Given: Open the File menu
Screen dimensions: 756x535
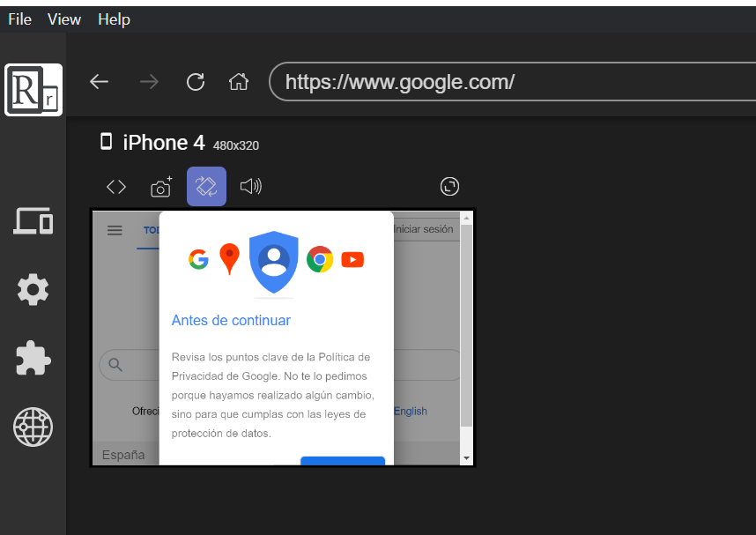Looking at the screenshot, I should [19, 19].
